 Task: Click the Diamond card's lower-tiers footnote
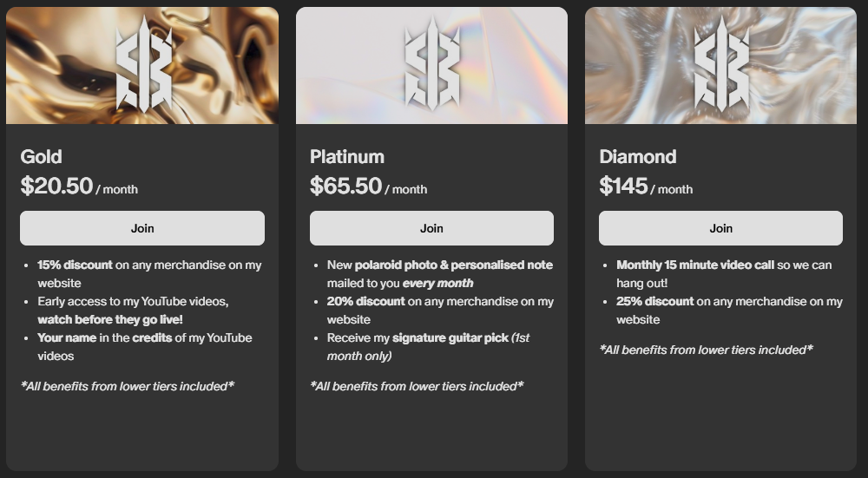(706, 350)
